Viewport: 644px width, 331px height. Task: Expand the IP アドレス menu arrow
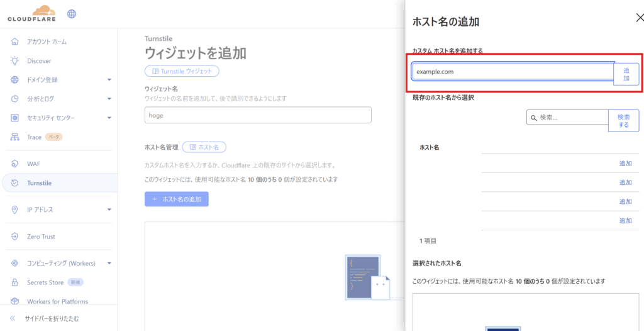[109, 210]
